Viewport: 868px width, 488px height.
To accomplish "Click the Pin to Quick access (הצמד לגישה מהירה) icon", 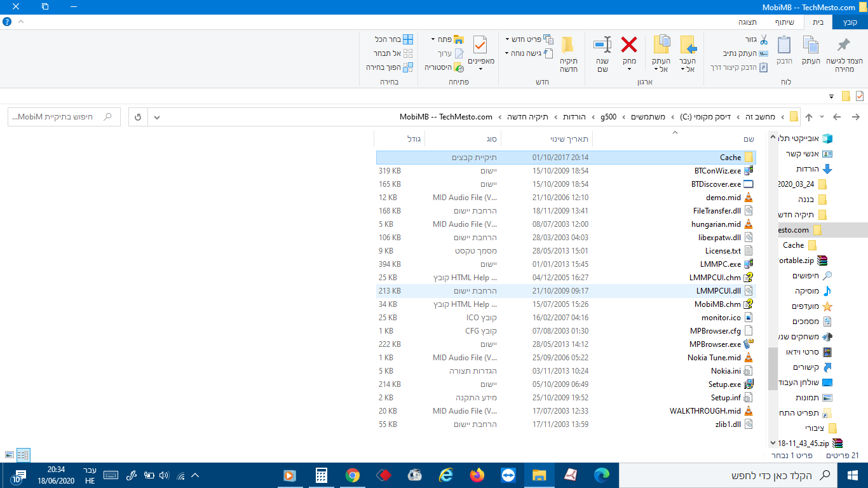I will point(844,46).
